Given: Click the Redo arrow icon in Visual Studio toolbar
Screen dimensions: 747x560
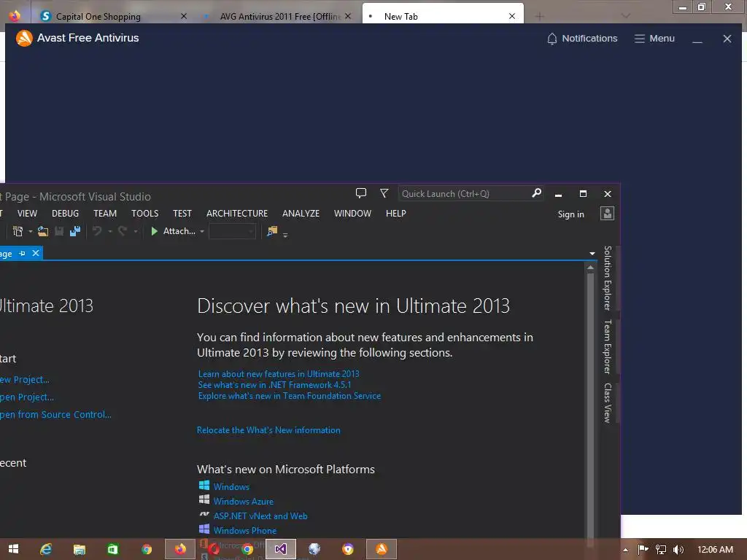Looking at the screenshot, I should click(x=123, y=231).
